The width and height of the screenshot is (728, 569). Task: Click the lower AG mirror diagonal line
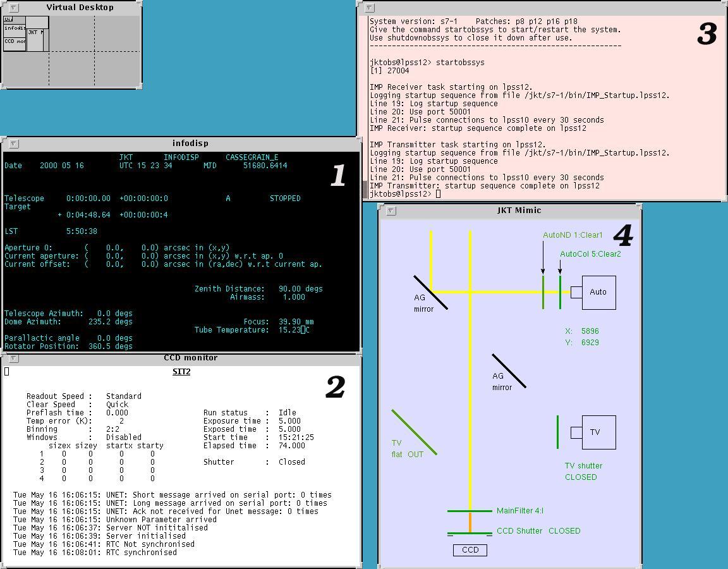(509, 370)
